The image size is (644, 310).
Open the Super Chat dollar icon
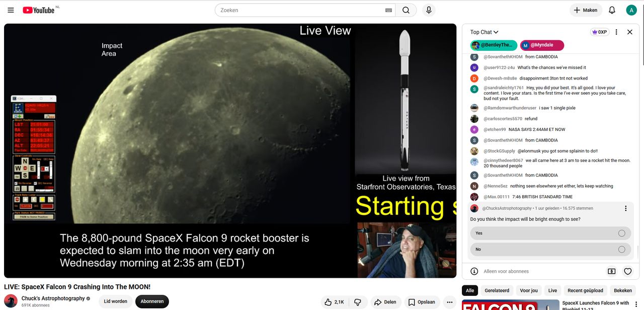612,271
